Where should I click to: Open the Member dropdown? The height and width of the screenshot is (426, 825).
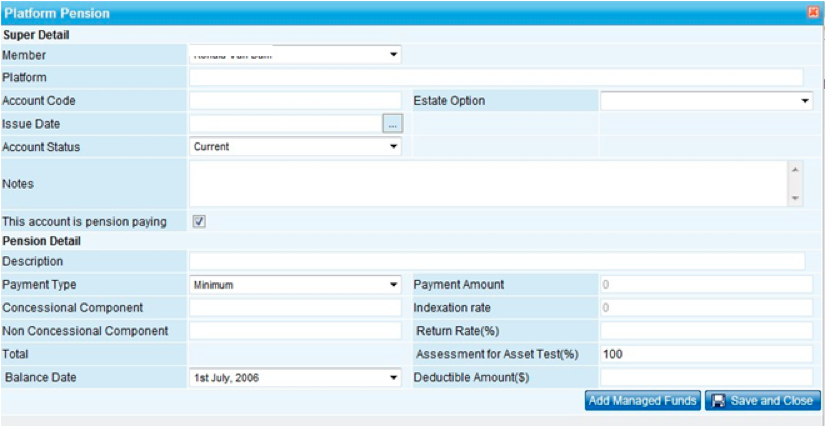(295, 54)
